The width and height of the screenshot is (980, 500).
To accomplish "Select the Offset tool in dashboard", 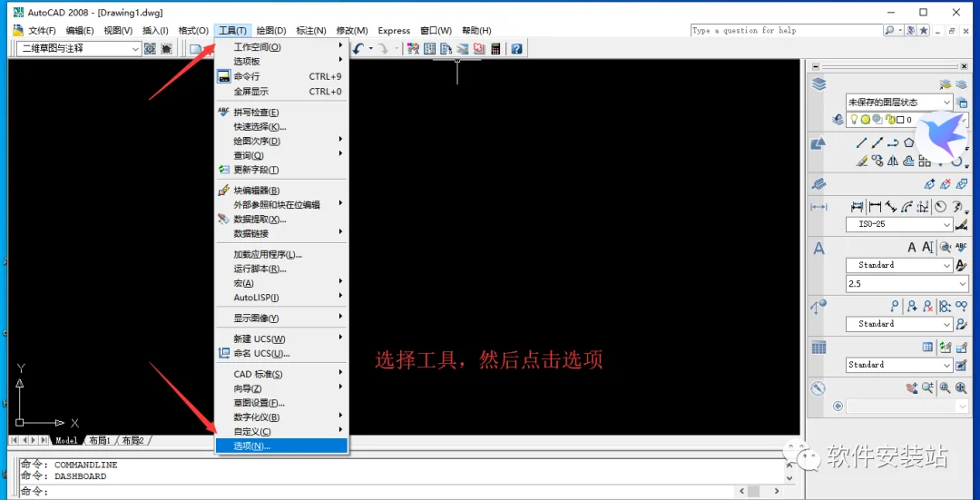I will (908, 161).
